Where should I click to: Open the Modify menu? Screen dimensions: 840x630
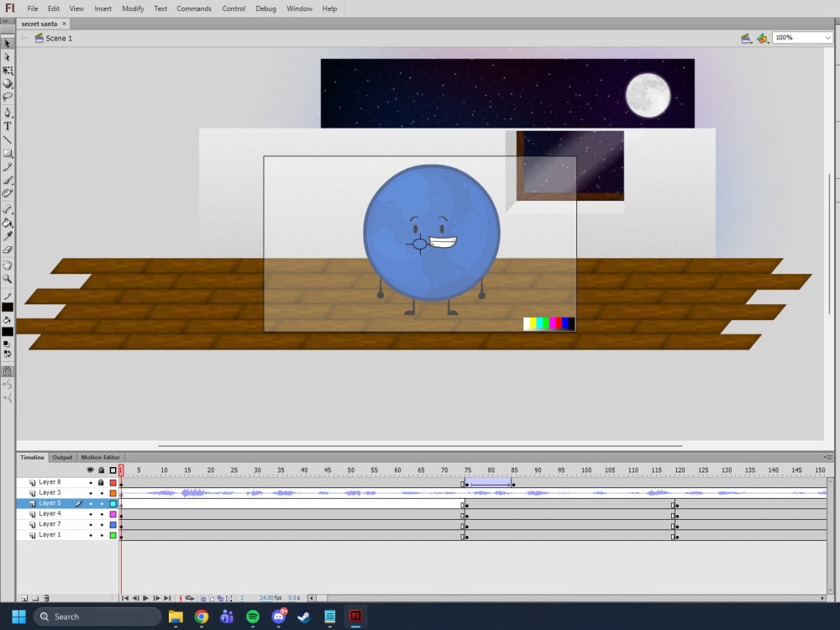[132, 8]
